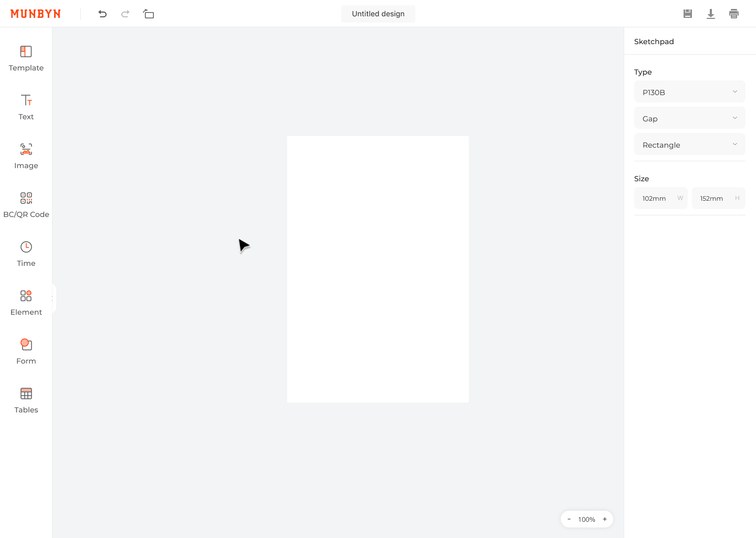Screen dimensions: 756x538
Task: Zoom in with the plus button
Action: [x=605, y=519]
